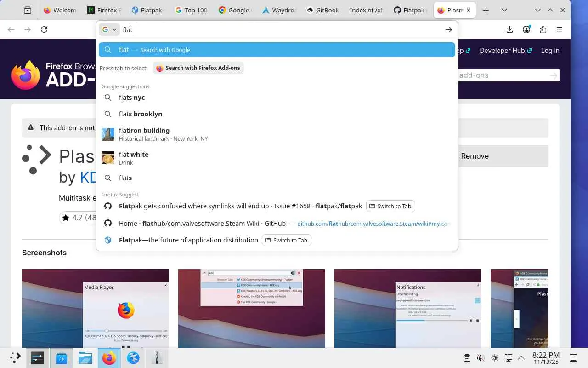This screenshot has height=368, width=588.
Task: Click the magnifier icon beside 'flats nyc'
Action: tap(108, 98)
